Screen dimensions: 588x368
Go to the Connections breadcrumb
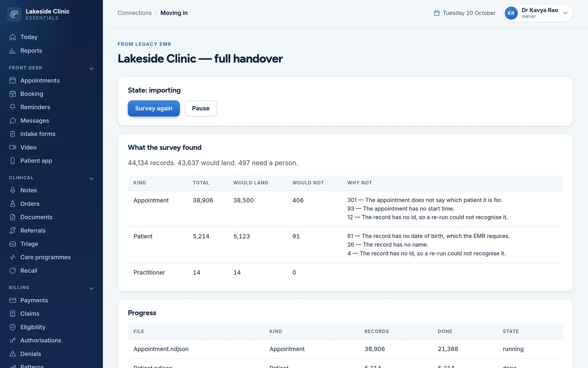135,13
